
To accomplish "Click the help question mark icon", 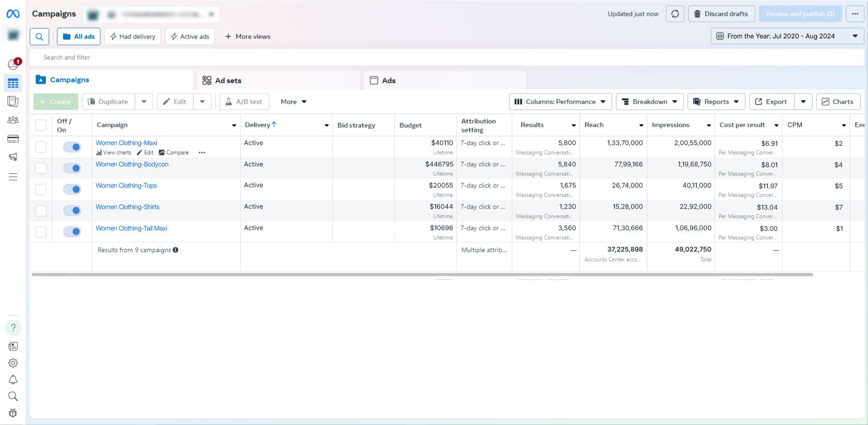I will 13,327.
